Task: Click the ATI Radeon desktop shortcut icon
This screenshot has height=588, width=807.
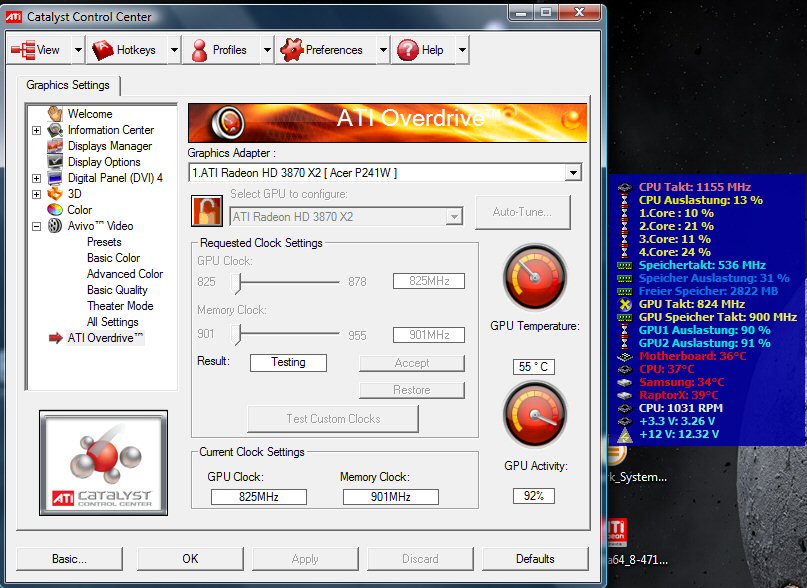Action: pyautogui.click(x=617, y=532)
